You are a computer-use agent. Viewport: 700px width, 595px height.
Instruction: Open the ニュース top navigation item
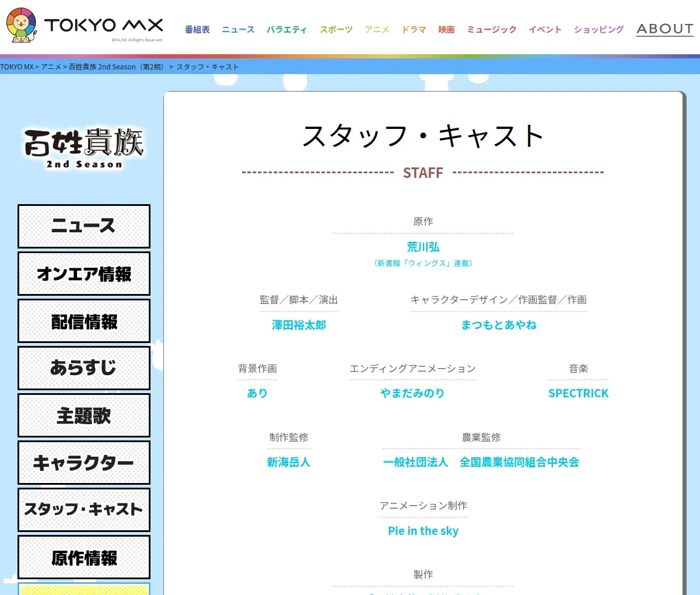pyautogui.click(x=238, y=29)
